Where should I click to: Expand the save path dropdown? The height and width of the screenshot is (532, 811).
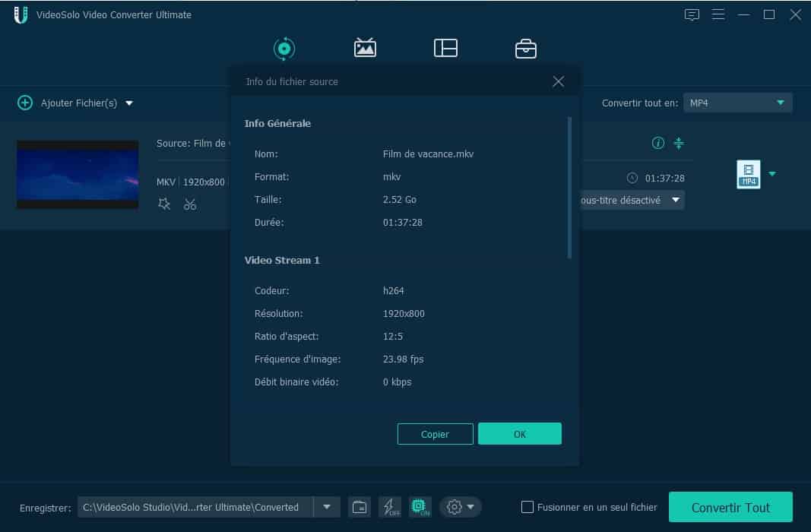click(327, 507)
